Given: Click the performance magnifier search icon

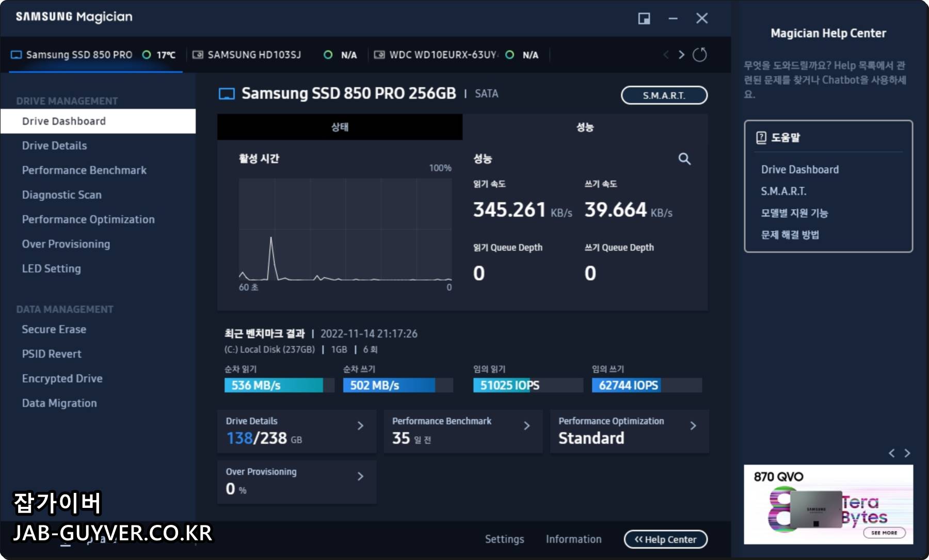Looking at the screenshot, I should (684, 159).
